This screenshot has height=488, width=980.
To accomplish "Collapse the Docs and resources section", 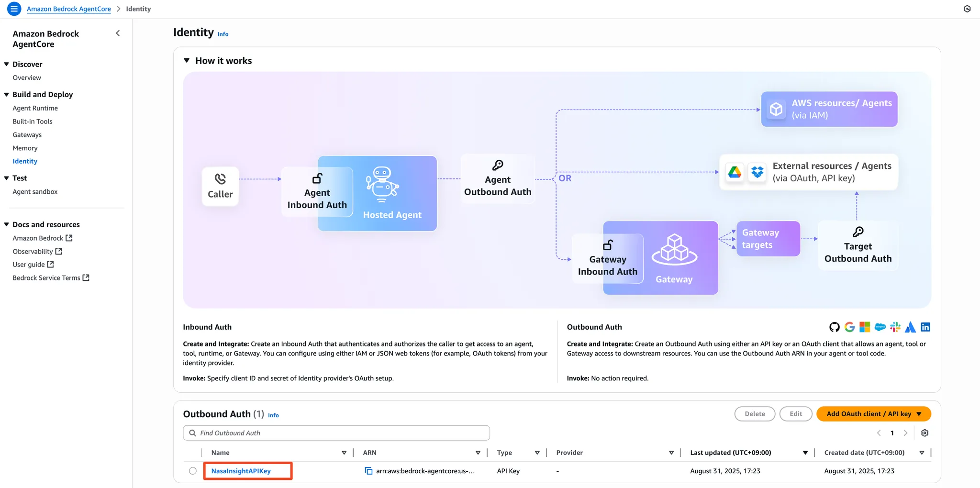I will [6, 224].
